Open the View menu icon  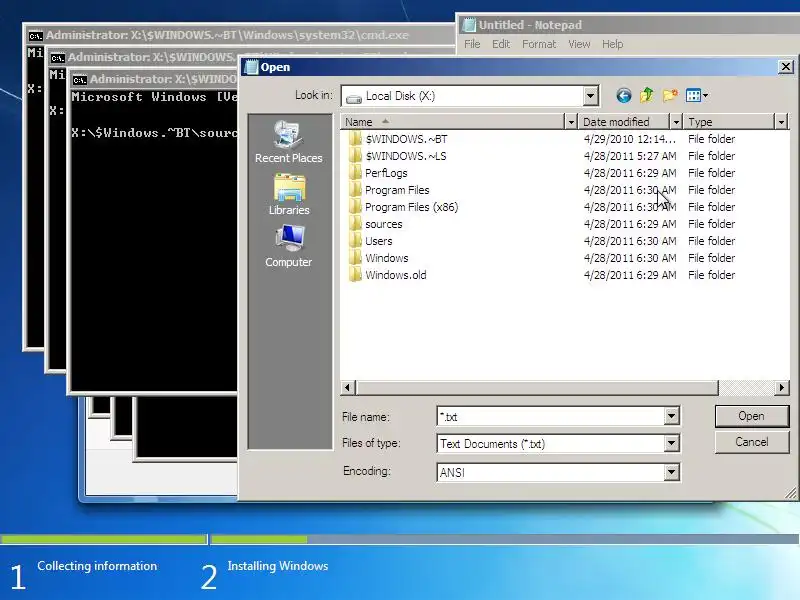click(x=693, y=95)
